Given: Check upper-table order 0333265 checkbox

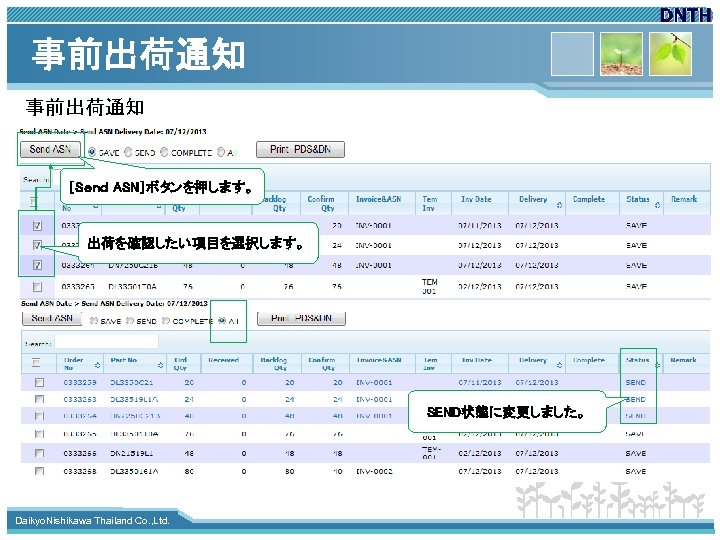Looking at the screenshot, I should [x=37, y=287].
